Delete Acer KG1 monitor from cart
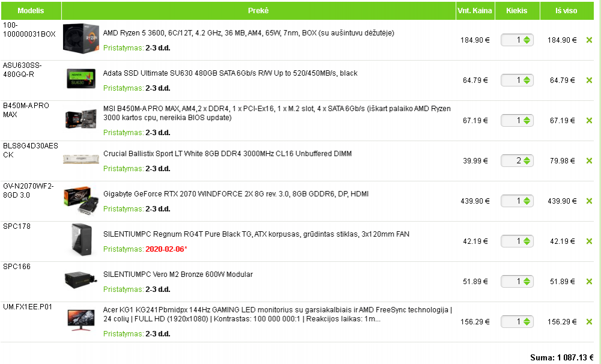Image resolution: width=601 pixels, height=364 pixels. click(x=589, y=322)
